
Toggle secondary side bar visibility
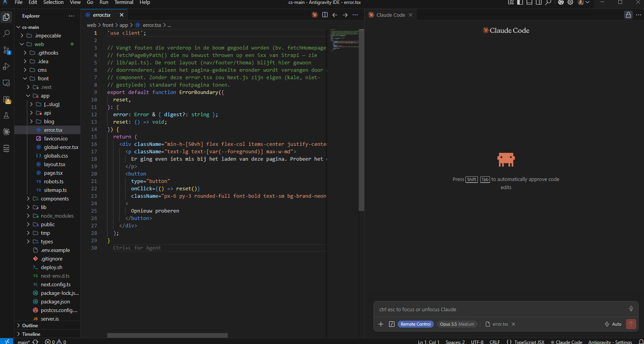(539, 2)
